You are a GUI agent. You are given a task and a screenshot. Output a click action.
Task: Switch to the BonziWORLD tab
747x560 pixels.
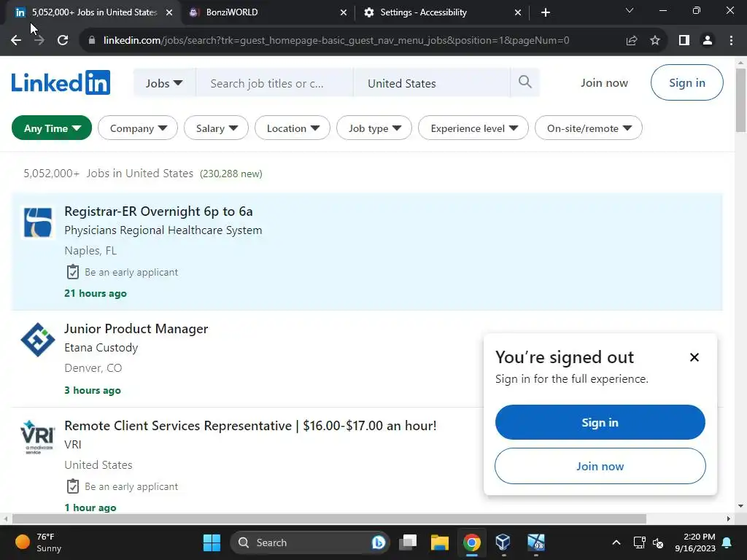(x=268, y=12)
